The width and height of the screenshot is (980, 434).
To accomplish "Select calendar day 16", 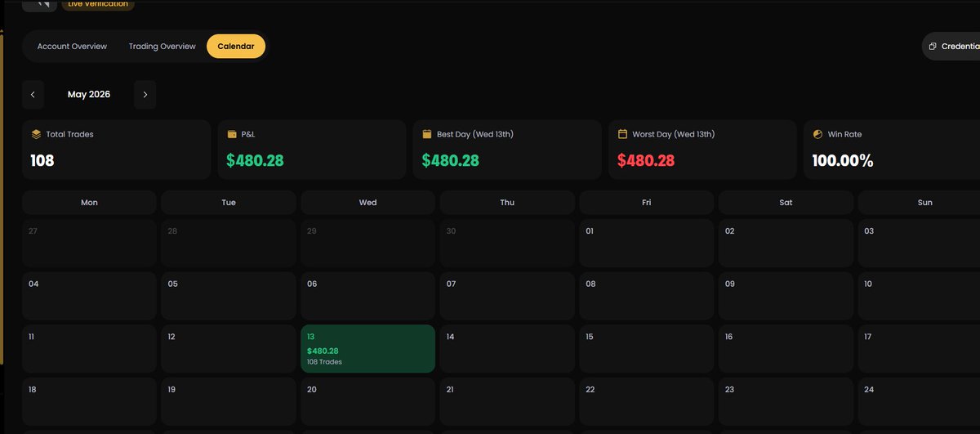I will (x=786, y=349).
